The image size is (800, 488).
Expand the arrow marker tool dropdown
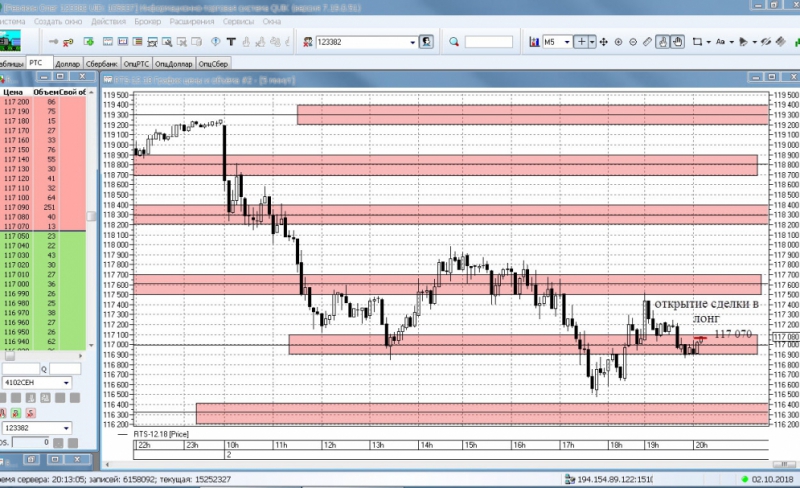click(755, 42)
